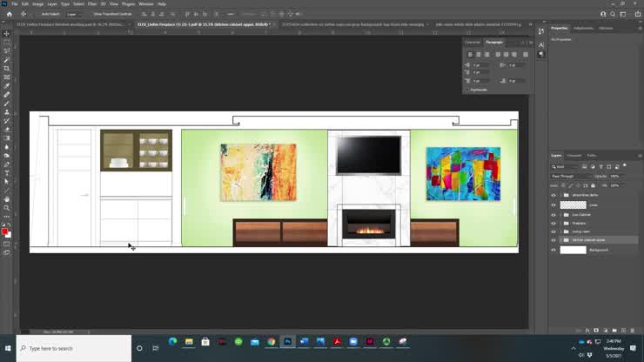This screenshot has width=644, height=362.
Task: Select the Eraser tool
Action: coord(7,130)
